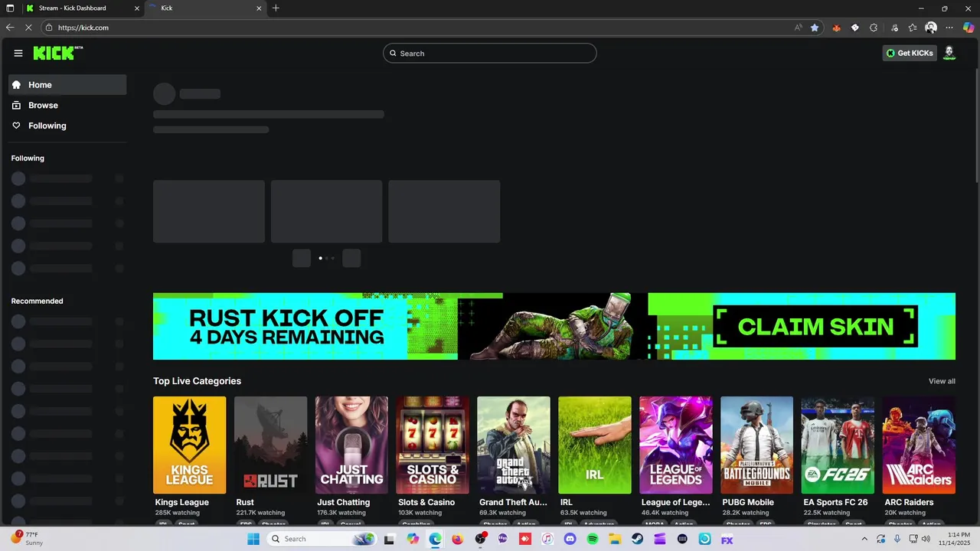Screen dimensions: 980x551
Task: Open the Windows Start menu
Action: (x=253, y=539)
